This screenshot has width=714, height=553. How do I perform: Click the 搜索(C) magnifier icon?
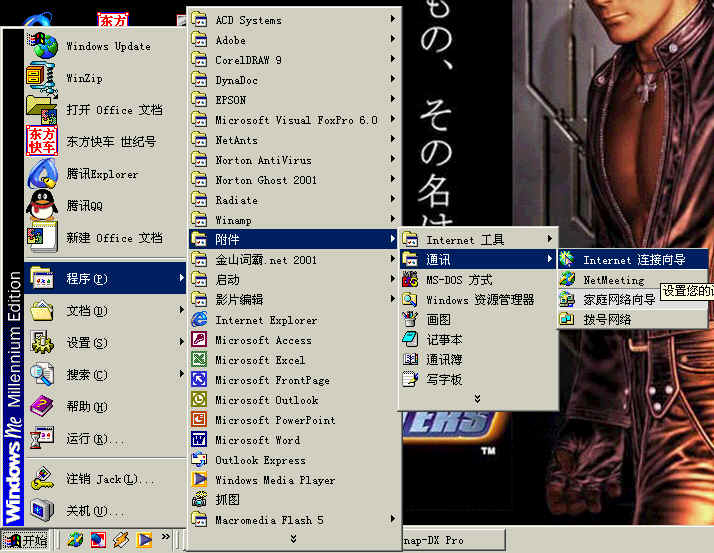[42, 374]
